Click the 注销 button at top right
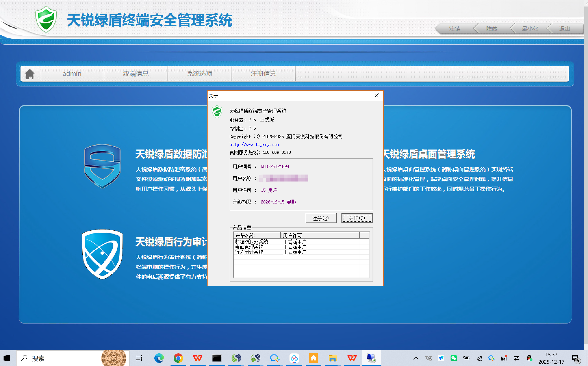This screenshot has width=588, height=366. click(455, 29)
